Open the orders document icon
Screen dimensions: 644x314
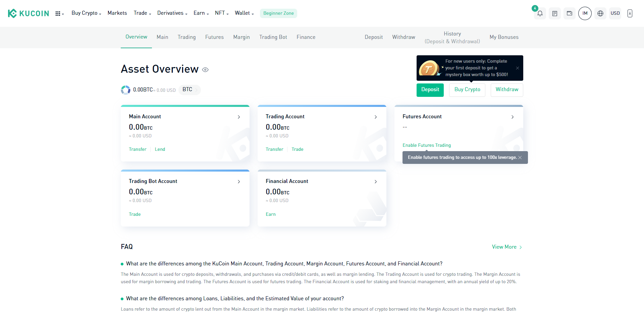[555, 13]
